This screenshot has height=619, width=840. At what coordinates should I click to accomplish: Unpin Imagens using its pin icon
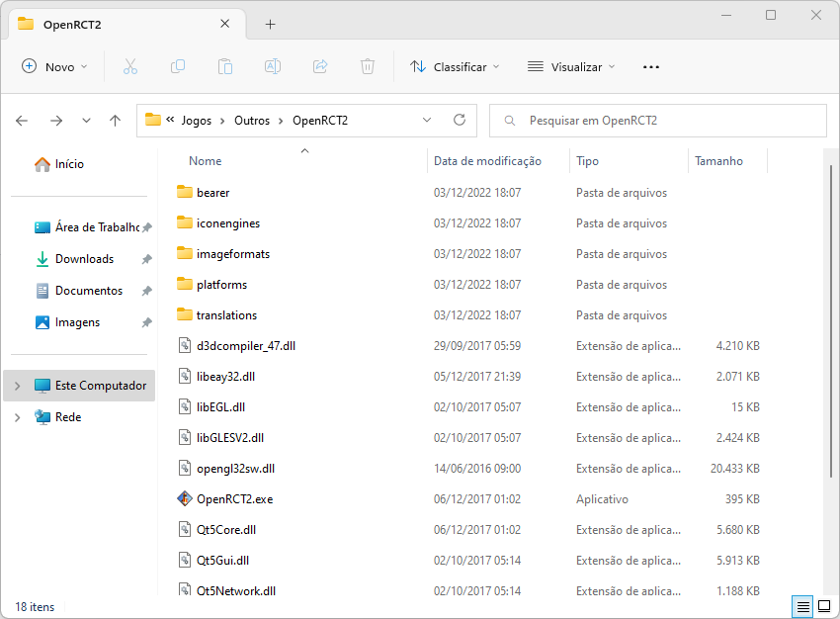click(x=147, y=322)
